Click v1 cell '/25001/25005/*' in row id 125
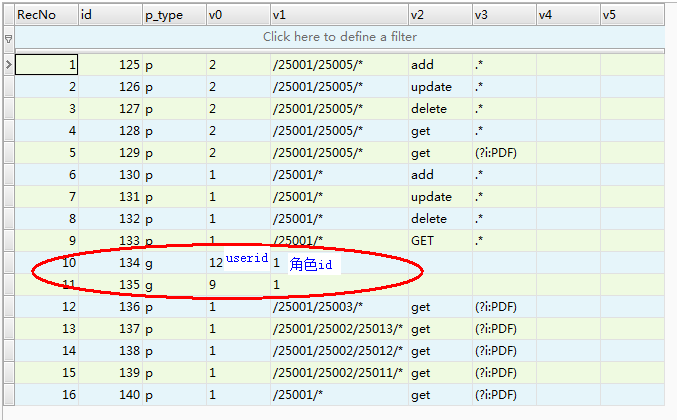 [x=339, y=65]
